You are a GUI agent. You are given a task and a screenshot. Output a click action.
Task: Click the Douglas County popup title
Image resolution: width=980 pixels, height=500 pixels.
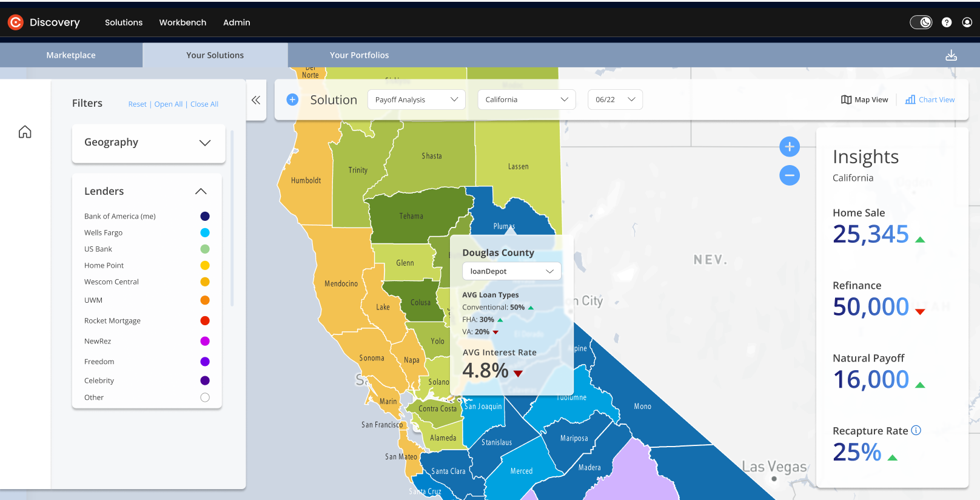point(498,252)
